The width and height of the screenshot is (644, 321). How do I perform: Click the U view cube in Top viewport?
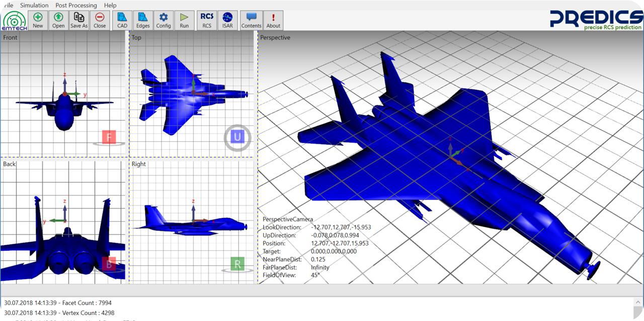(x=237, y=137)
